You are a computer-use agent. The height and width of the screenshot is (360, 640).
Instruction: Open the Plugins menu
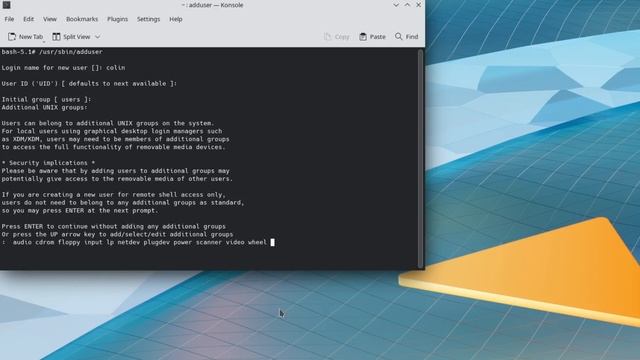pyautogui.click(x=118, y=19)
